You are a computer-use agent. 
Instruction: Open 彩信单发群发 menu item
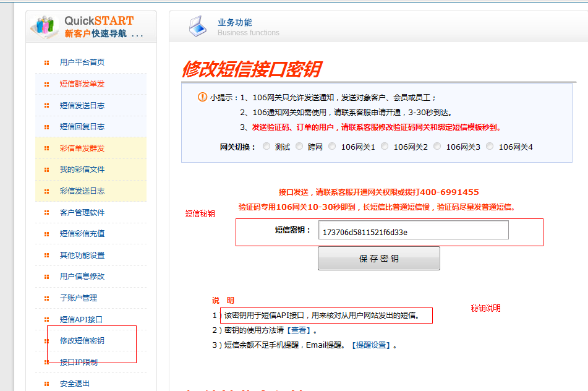point(82,148)
